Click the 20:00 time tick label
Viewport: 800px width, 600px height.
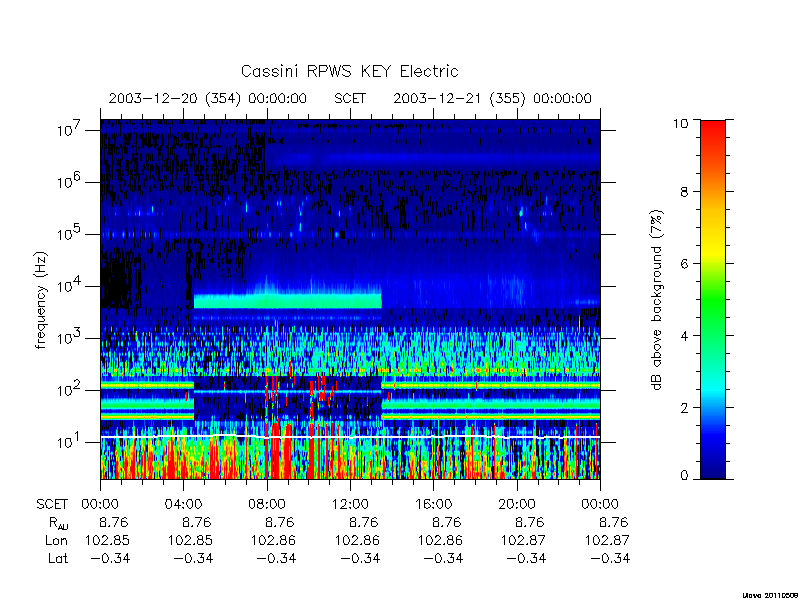(x=517, y=505)
